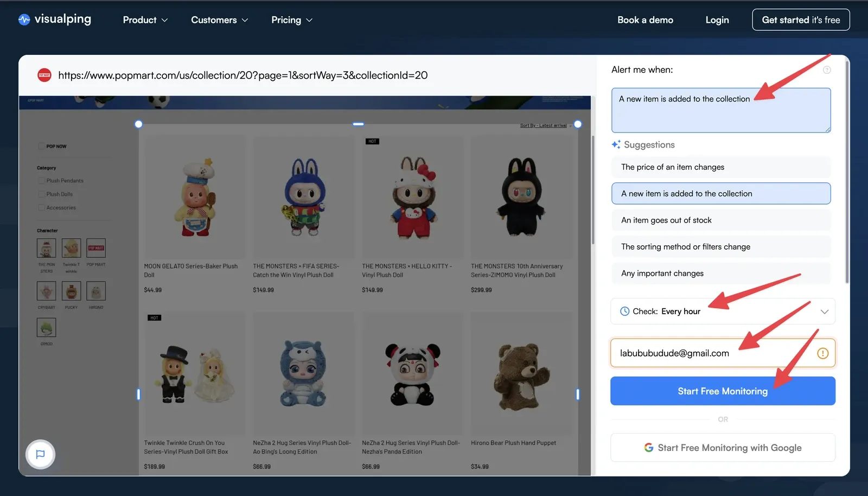Choose An item goes out of stock

pos(721,220)
